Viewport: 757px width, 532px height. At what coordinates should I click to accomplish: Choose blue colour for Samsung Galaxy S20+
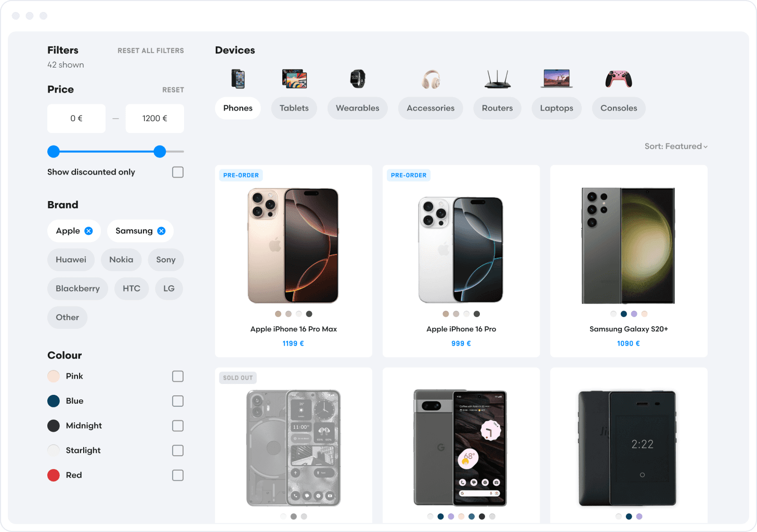point(624,314)
